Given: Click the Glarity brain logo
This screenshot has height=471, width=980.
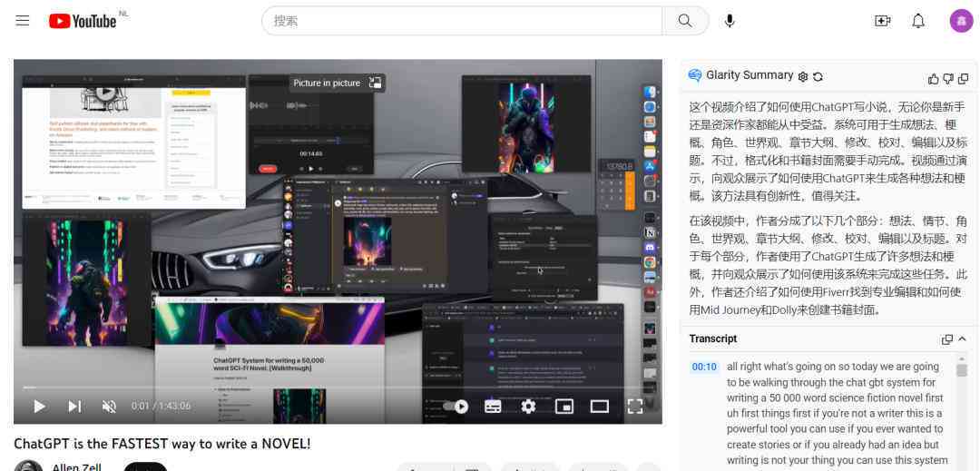Looking at the screenshot, I should [695, 75].
